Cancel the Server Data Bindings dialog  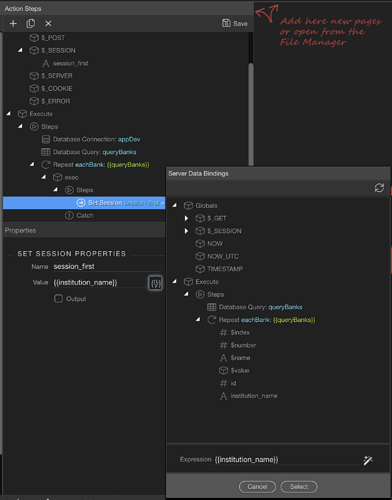pos(257,487)
